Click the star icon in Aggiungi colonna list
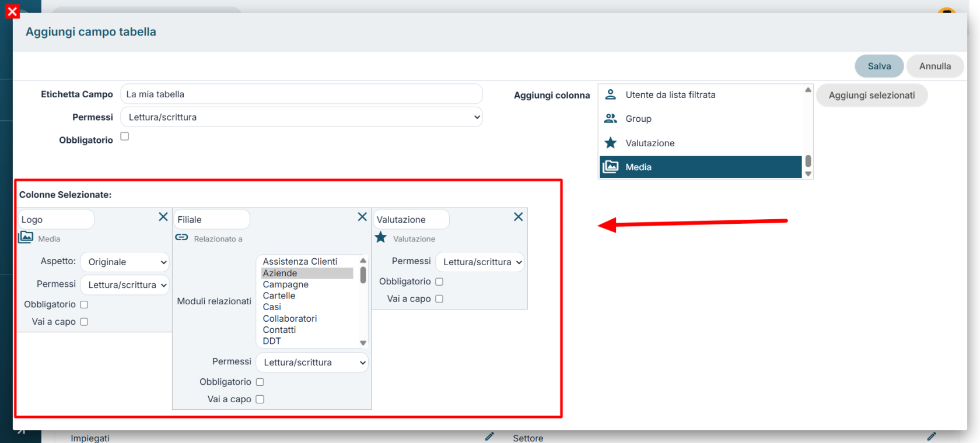This screenshot has height=443, width=980. point(611,143)
